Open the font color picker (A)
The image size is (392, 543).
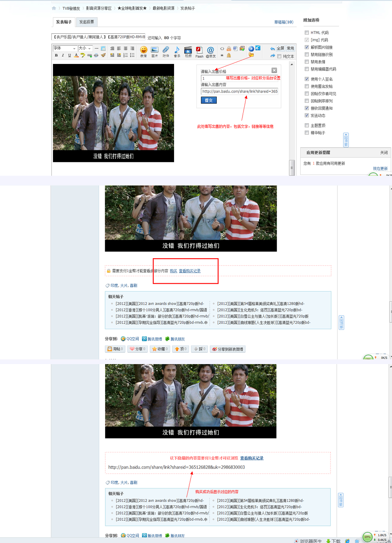[76, 55]
